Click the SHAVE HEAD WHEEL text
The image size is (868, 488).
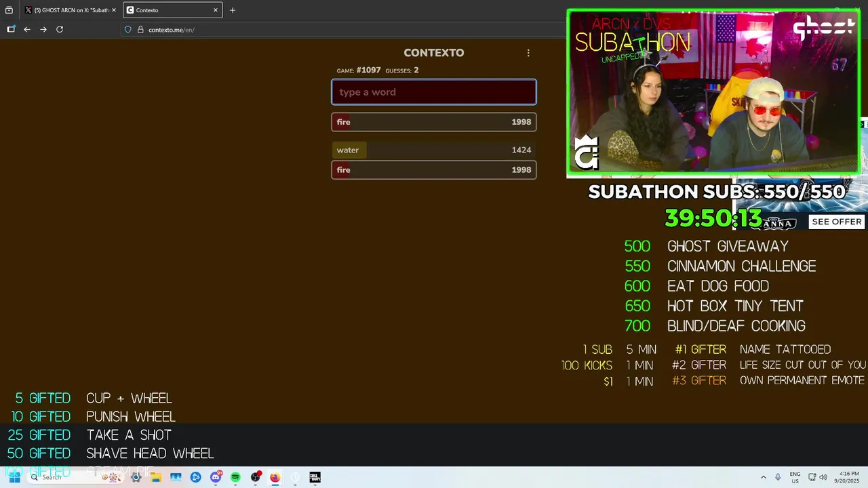point(150,453)
